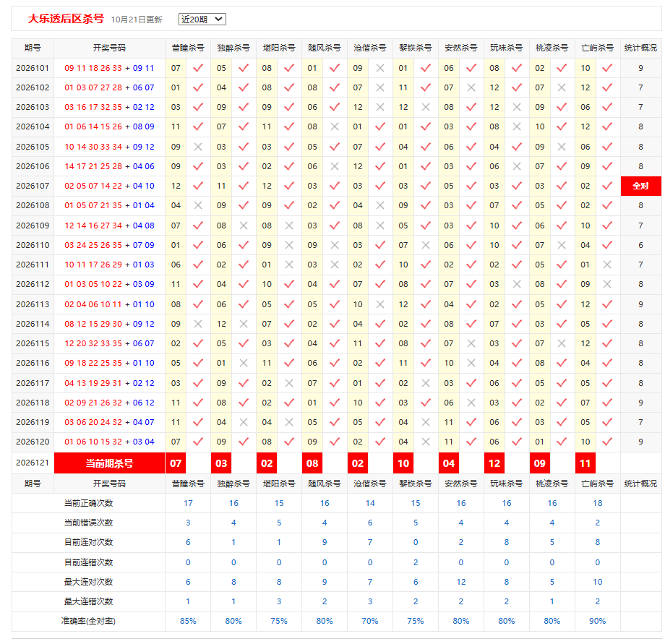Click the check mark for 昔瞳杀号 in row 2026101

197,68
